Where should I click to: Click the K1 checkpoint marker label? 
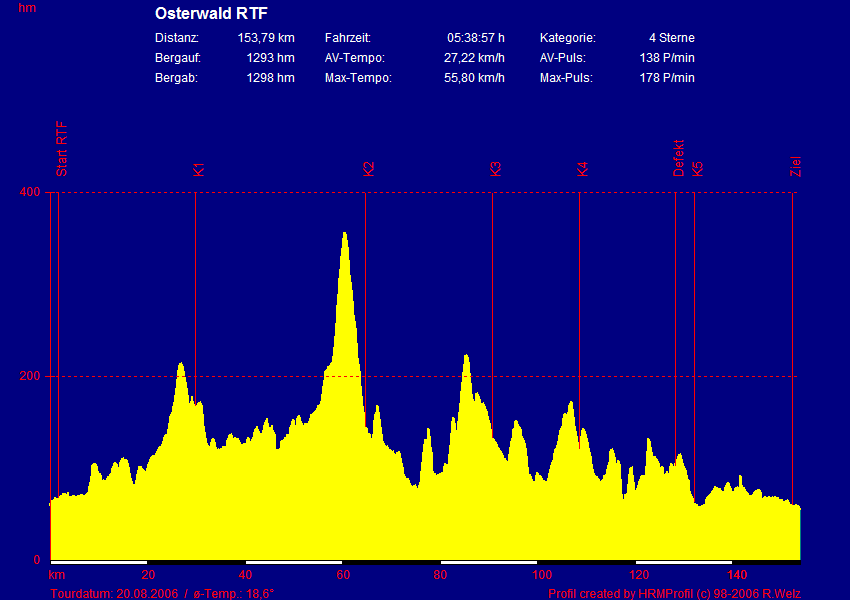click(198, 169)
